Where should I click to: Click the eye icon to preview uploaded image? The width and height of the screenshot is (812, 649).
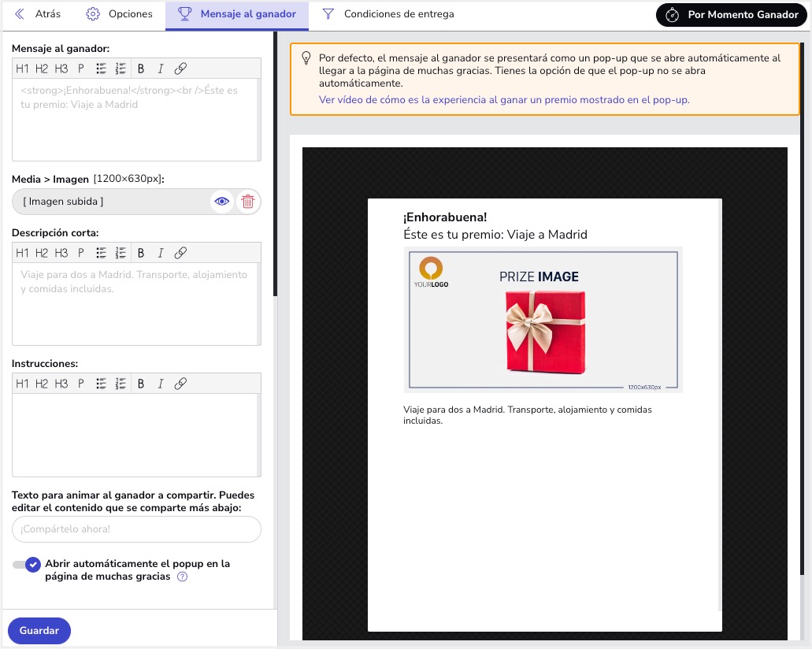(222, 202)
